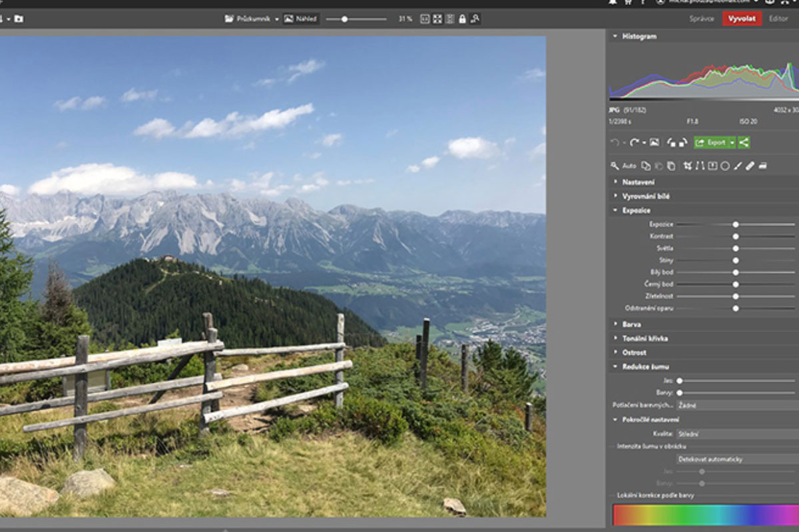Image resolution: width=799 pixels, height=532 pixels.
Task: Click the Auto enhancement button
Action: (x=629, y=166)
